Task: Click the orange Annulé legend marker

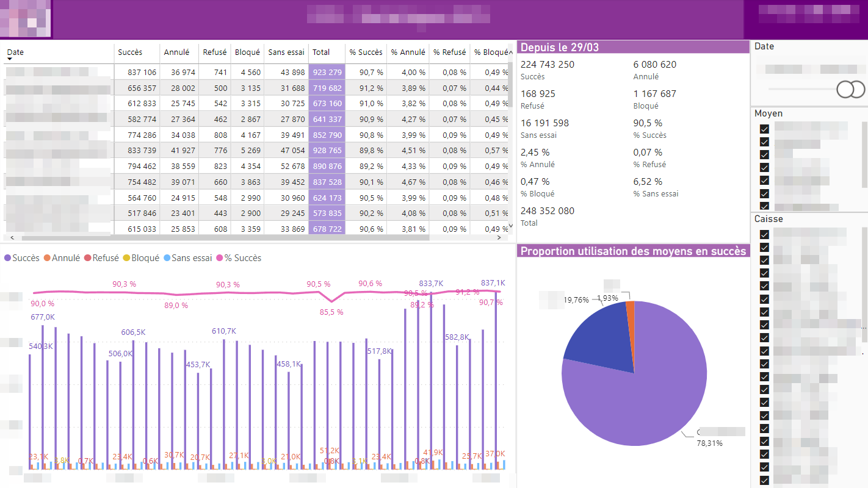Action: pyautogui.click(x=46, y=257)
